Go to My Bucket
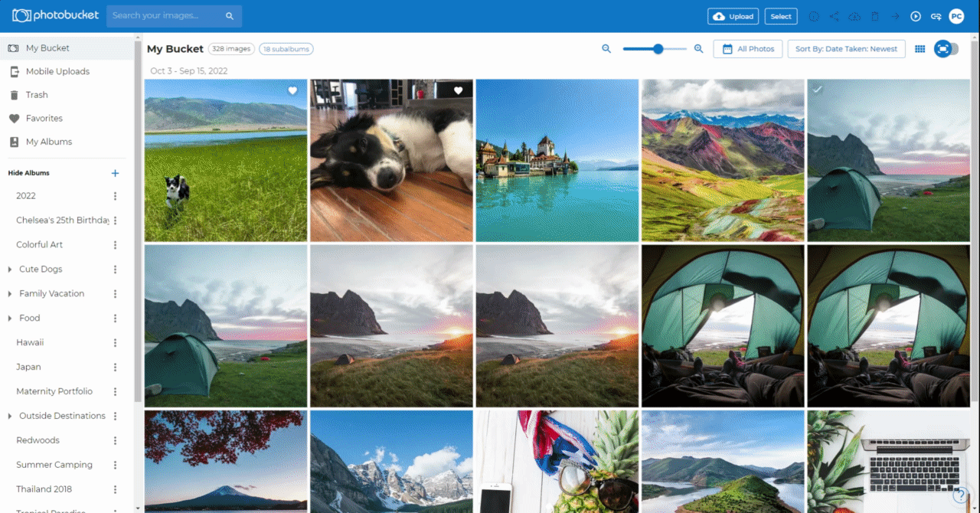The width and height of the screenshot is (980, 513). 67,48
